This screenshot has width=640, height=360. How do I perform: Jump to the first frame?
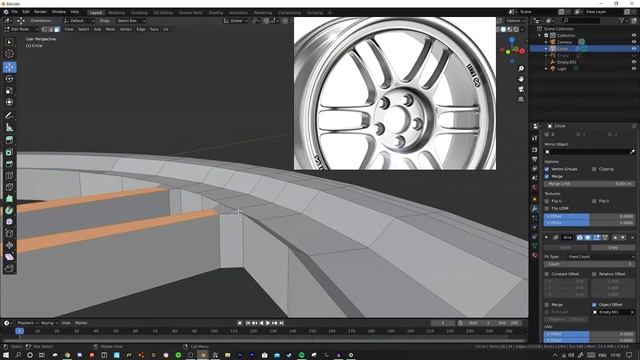248,323
